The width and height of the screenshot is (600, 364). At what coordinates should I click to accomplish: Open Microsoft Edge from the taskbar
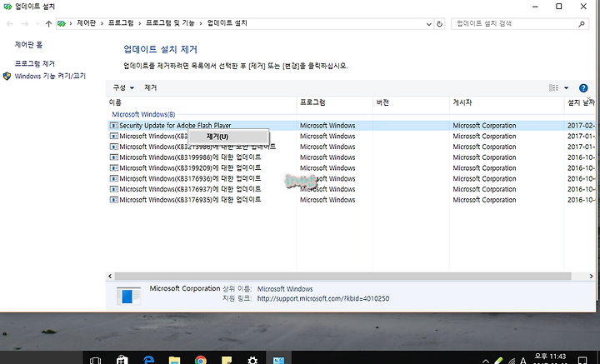point(148,360)
